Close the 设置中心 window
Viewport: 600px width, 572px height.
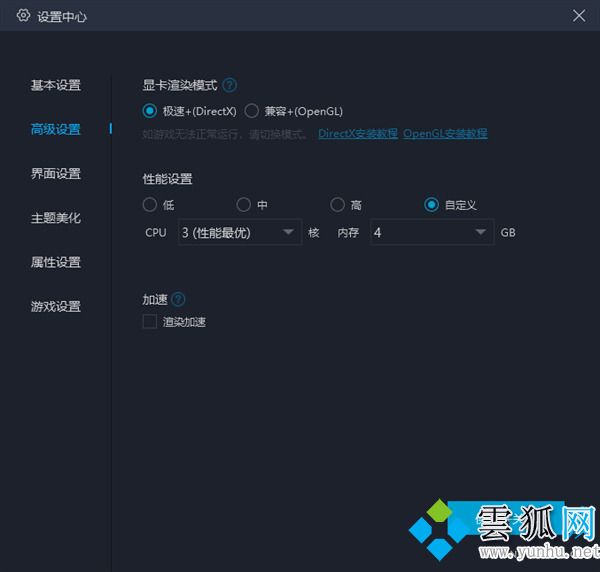[x=579, y=16]
